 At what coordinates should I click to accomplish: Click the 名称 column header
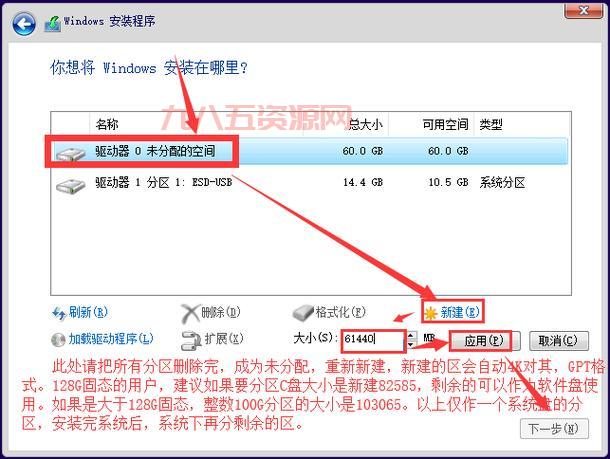(107, 124)
